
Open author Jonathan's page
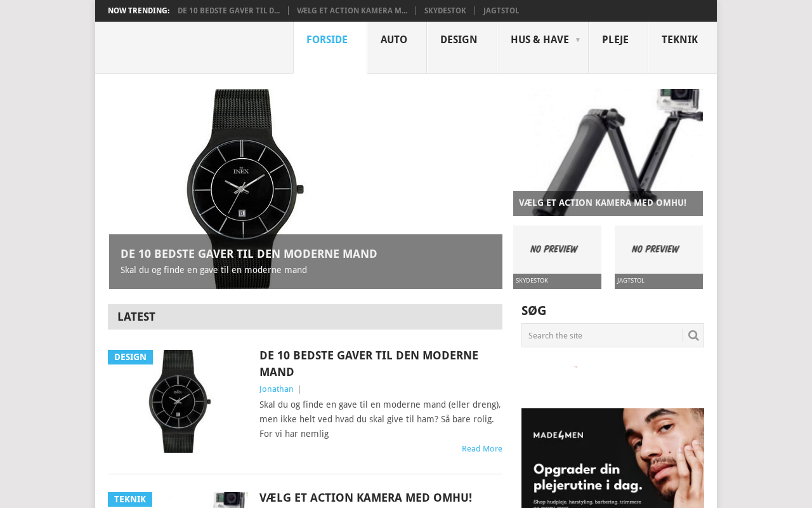coord(277,389)
